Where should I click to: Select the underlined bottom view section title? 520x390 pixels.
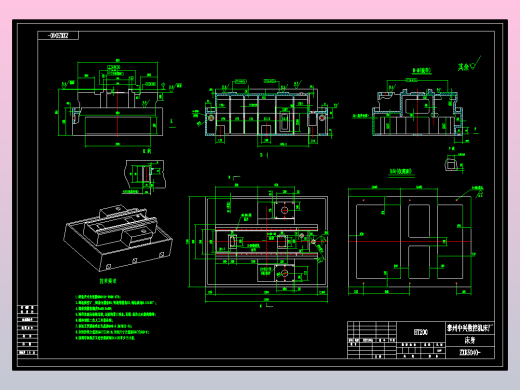[x=401, y=172]
